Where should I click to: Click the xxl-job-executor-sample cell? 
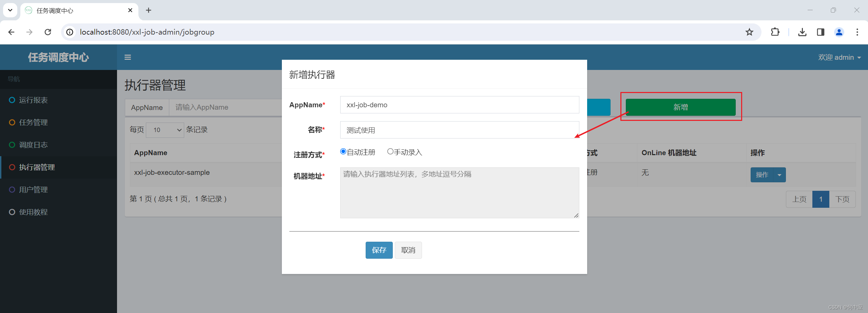[172, 172]
